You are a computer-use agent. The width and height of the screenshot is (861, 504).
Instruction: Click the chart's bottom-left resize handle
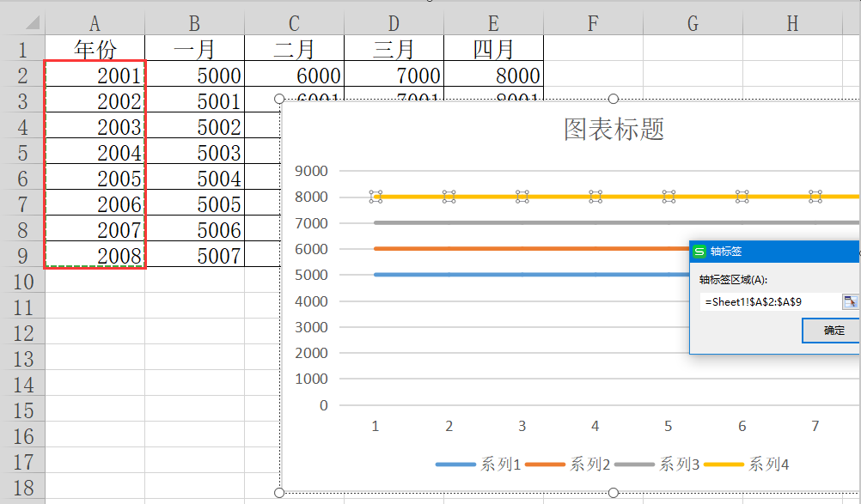[279, 493]
